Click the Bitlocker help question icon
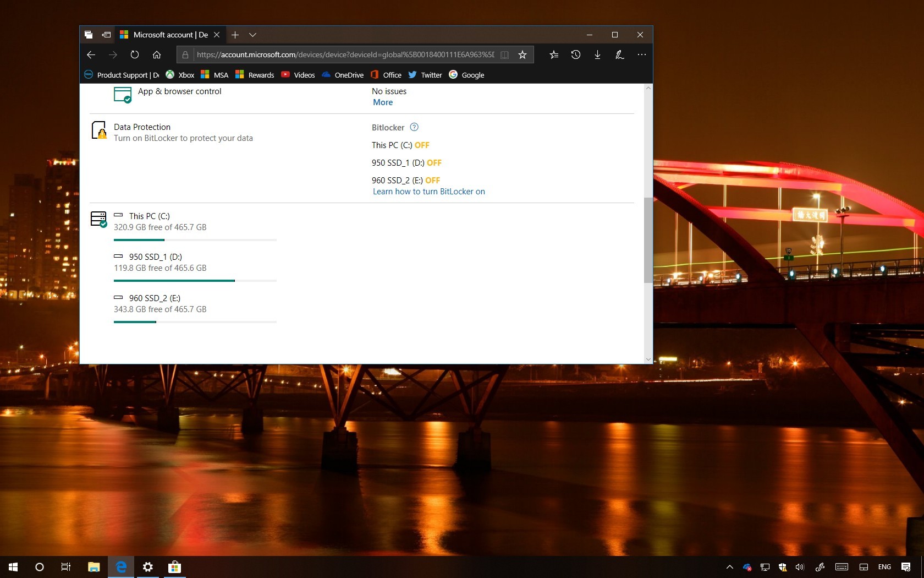The width and height of the screenshot is (924, 578). coord(414,127)
